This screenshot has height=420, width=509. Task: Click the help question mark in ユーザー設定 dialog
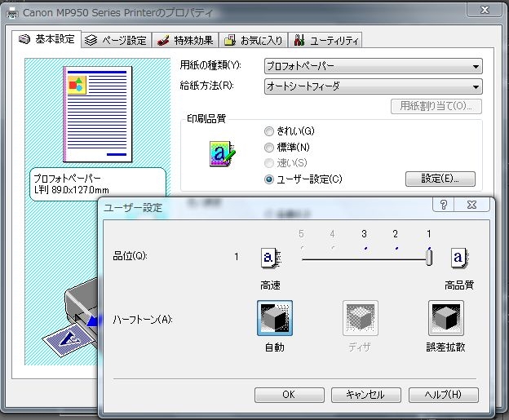(444, 205)
